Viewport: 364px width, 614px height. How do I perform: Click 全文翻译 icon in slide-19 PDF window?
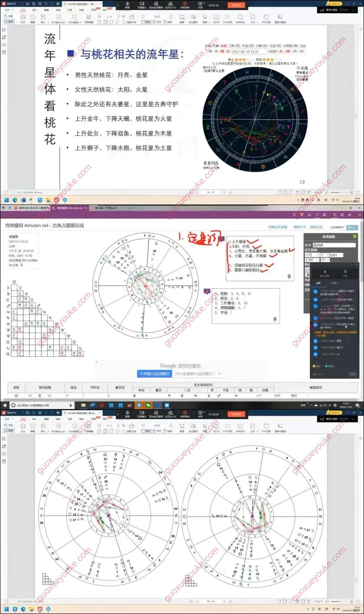[193, 19]
